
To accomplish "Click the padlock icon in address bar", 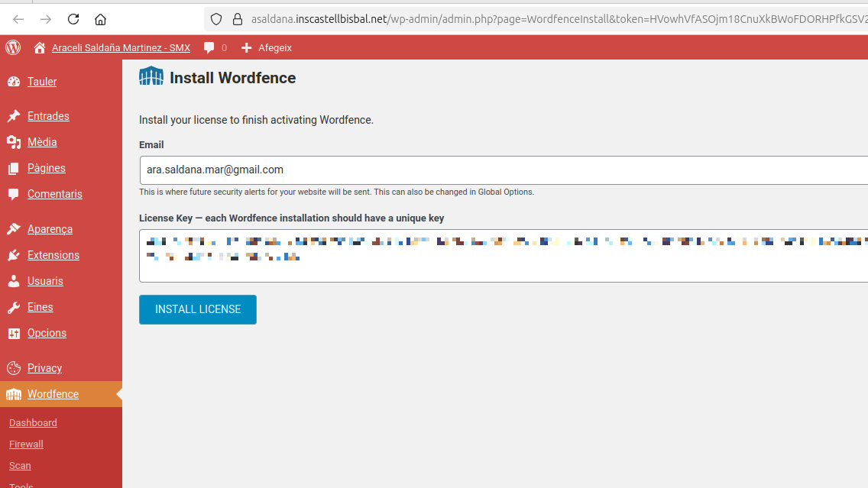I will (x=237, y=19).
